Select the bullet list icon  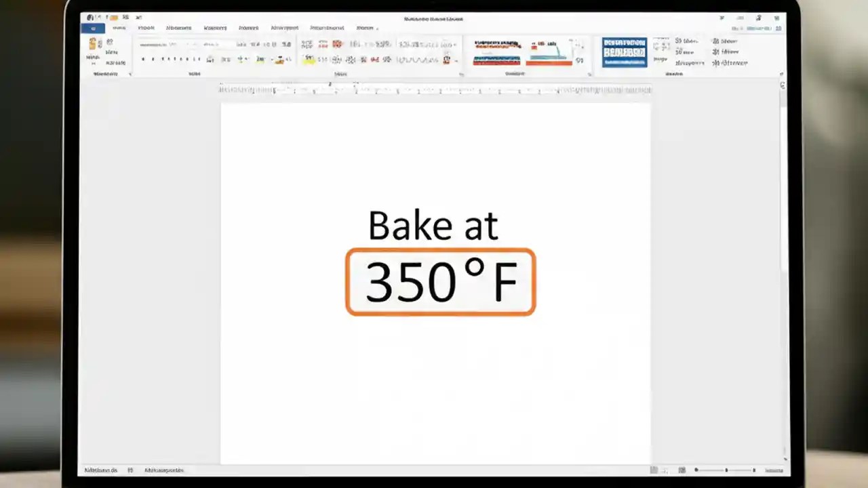coord(307,44)
